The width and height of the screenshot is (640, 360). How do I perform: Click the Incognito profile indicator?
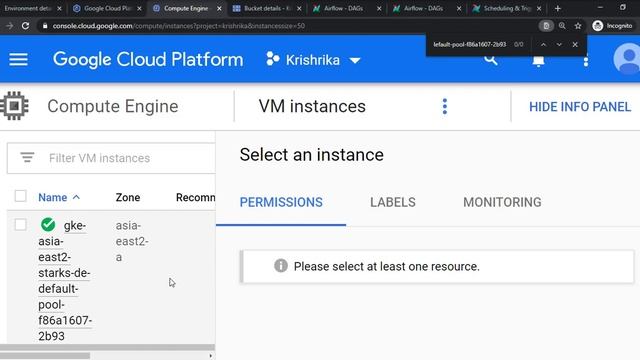[x=613, y=26]
